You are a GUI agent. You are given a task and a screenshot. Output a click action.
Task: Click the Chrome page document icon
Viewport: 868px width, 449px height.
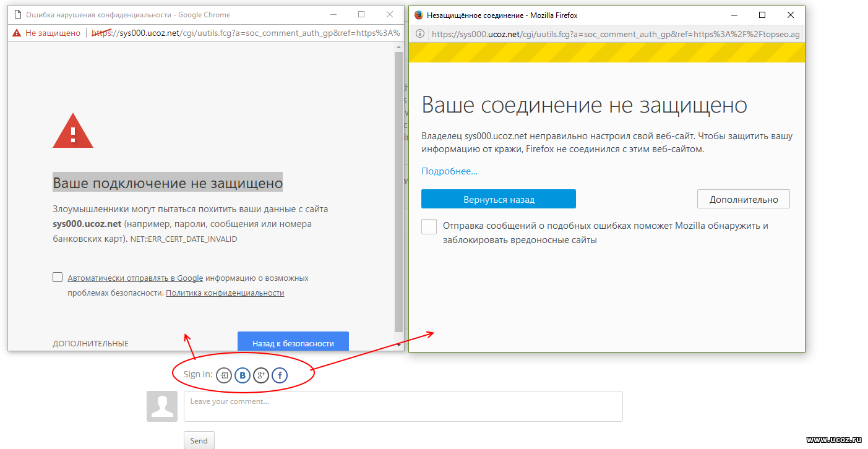click(17, 14)
